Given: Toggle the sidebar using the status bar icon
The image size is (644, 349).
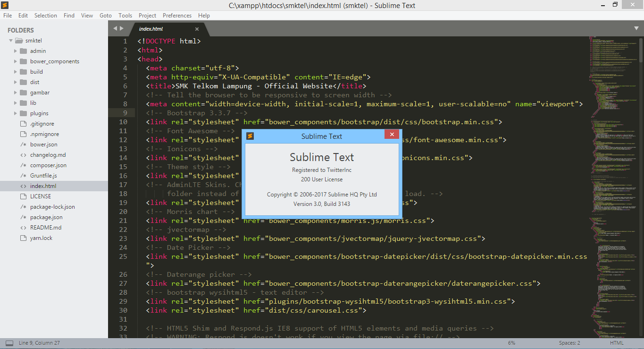Looking at the screenshot, I should click(9, 343).
